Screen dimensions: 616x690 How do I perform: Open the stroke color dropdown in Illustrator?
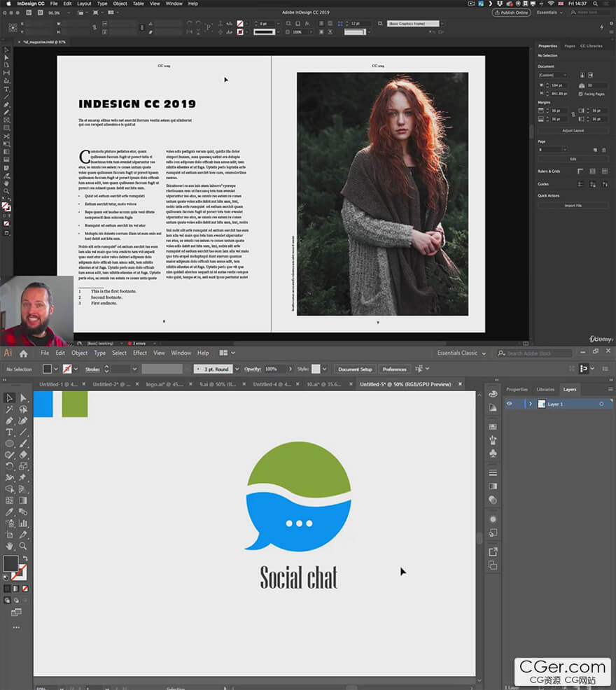point(76,369)
